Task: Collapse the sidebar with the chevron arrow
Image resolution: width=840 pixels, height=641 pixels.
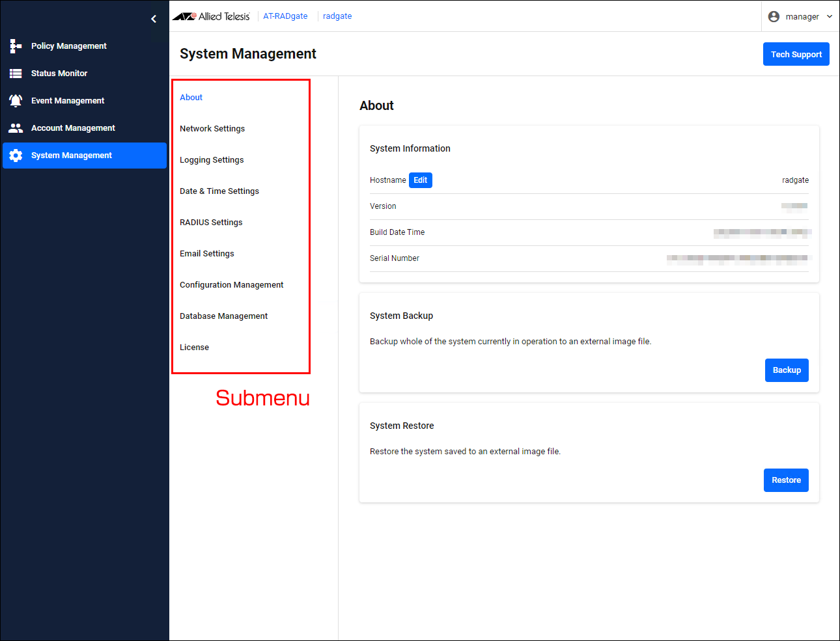Action: 154,19
